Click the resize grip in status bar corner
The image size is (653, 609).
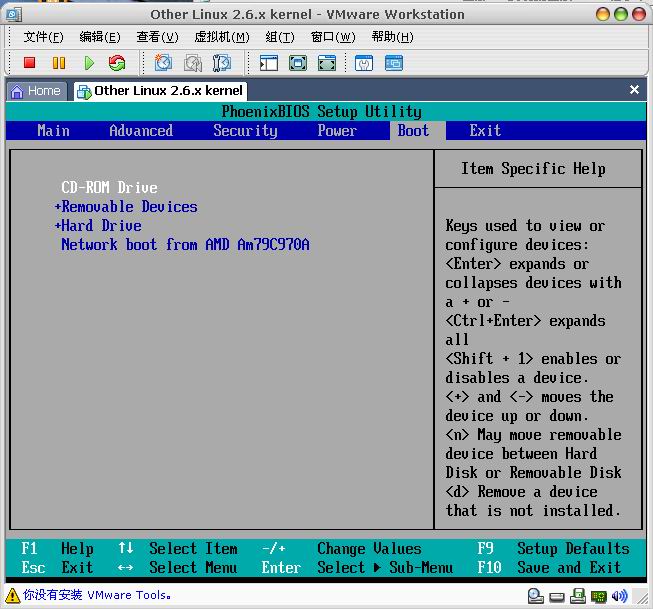click(640, 597)
